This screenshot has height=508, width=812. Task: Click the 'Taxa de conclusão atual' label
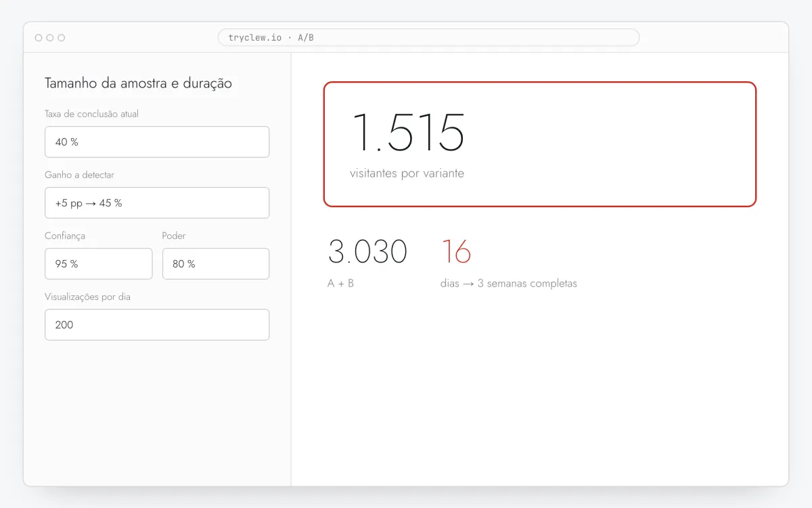(91, 114)
